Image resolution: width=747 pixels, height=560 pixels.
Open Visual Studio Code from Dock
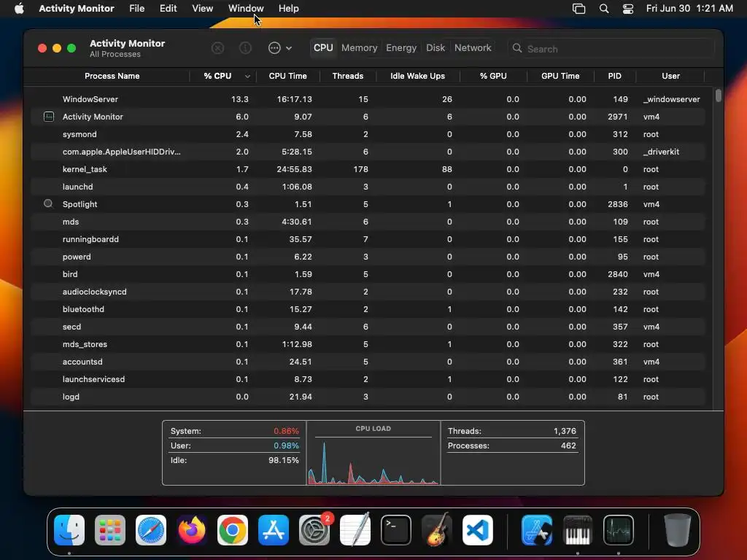[x=477, y=530]
